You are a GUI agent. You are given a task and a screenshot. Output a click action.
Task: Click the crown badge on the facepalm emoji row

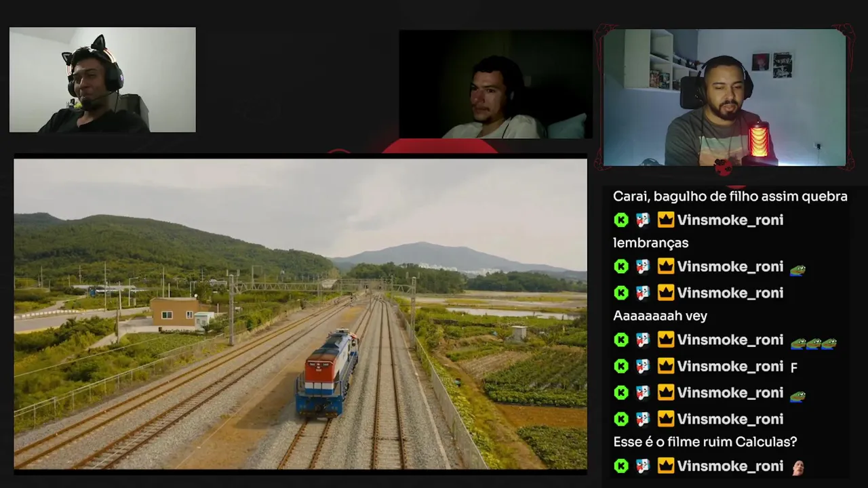(x=665, y=466)
